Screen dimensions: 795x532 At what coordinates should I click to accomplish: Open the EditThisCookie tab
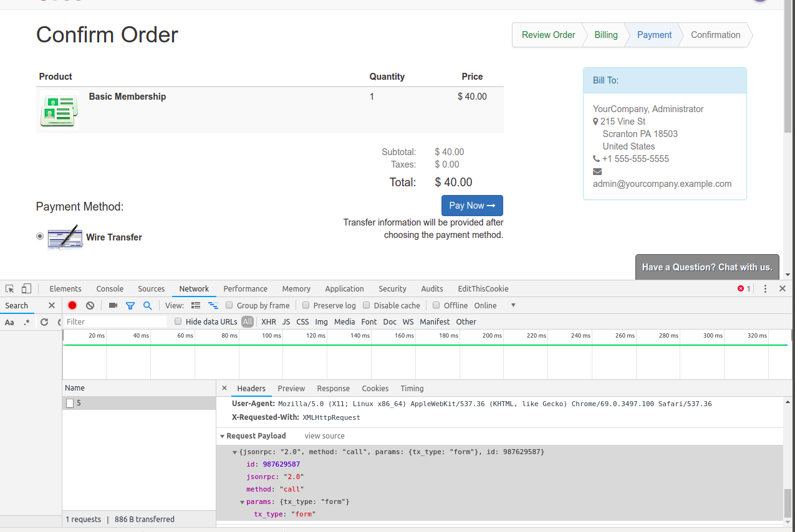click(483, 288)
